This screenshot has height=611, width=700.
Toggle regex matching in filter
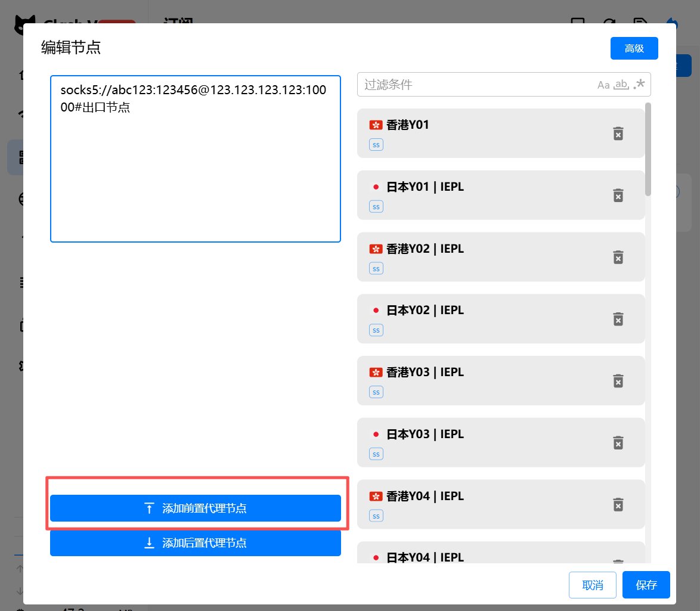click(639, 84)
